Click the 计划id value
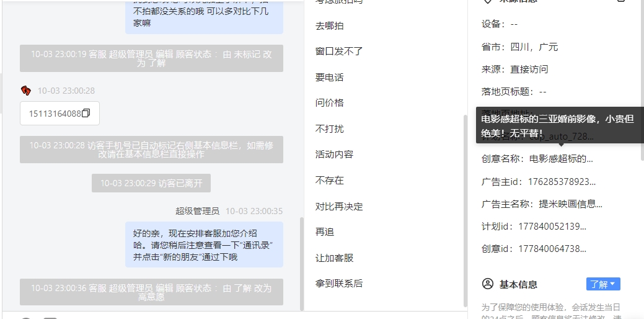The image size is (644, 319). (552, 227)
